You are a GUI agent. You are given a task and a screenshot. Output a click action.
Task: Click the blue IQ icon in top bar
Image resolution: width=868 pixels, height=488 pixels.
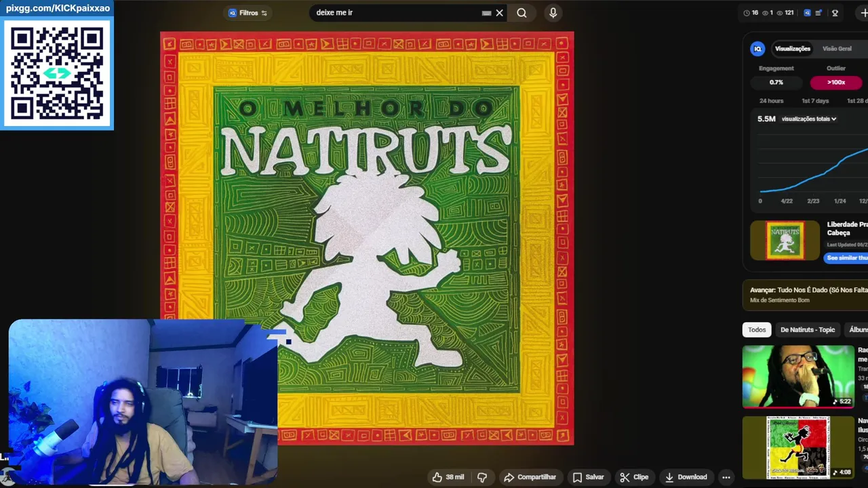pyautogui.click(x=807, y=13)
